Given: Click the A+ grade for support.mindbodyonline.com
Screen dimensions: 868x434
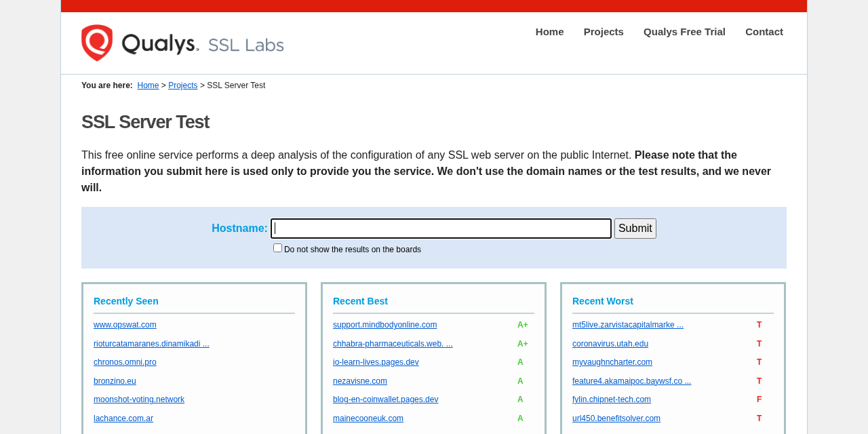Looking at the screenshot, I should tap(523, 325).
